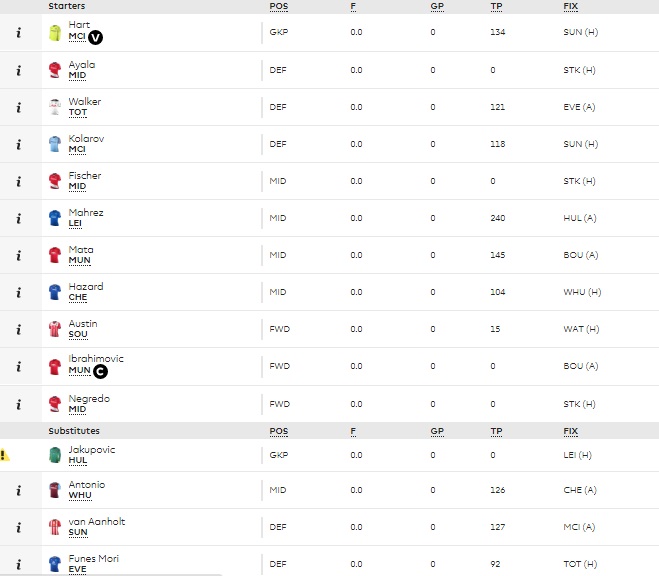This screenshot has width=659, height=576.
Task: Click the FIX header in Substitutes section
Action: (570, 431)
